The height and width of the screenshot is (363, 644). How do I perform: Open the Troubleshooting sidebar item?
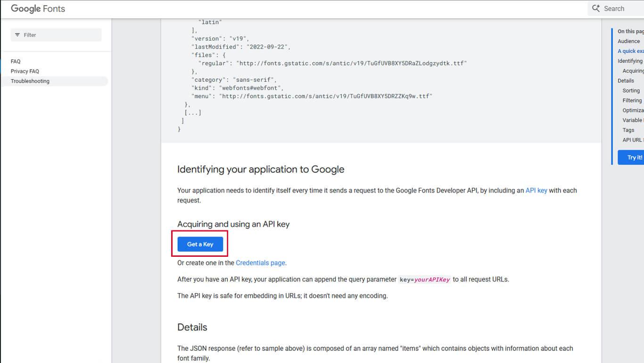[x=30, y=81]
